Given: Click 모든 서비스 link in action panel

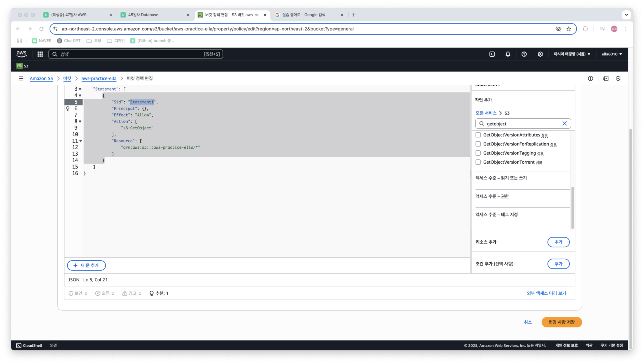Looking at the screenshot, I should [486, 113].
